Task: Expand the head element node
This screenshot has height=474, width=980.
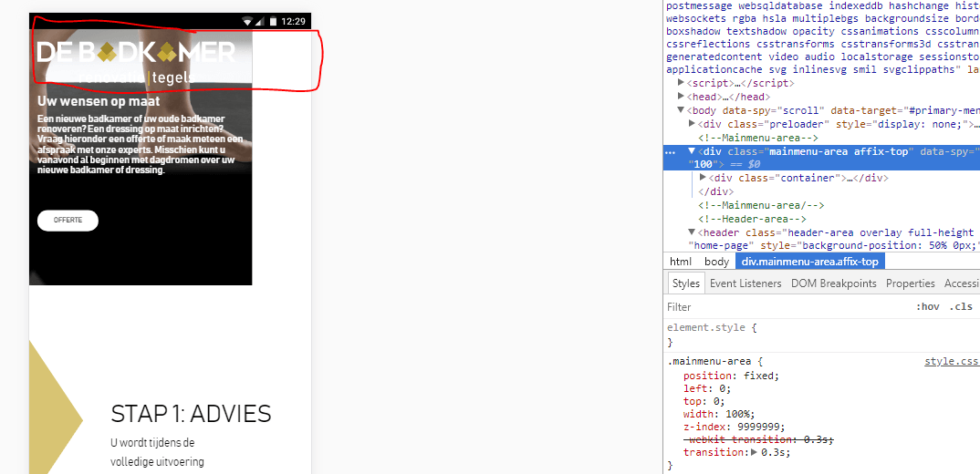Action: click(x=682, y=97)
